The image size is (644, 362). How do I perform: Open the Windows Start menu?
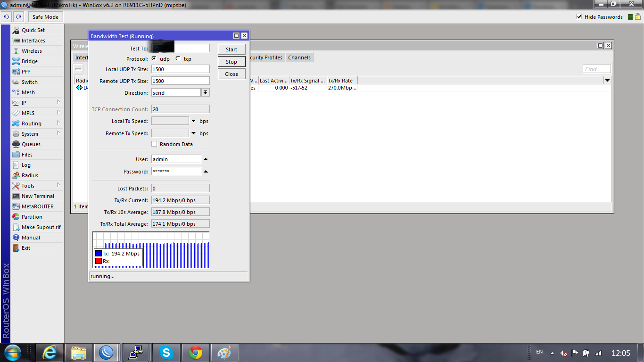click(x=12, y=353)
